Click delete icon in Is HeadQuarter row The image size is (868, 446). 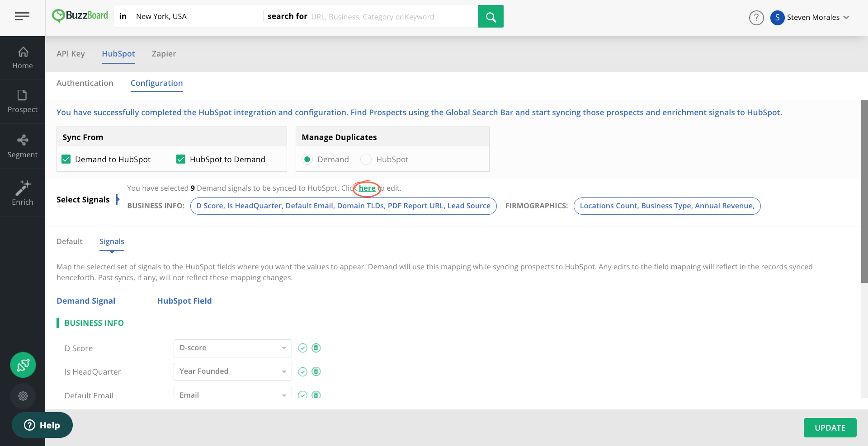(x=316, y=371)
